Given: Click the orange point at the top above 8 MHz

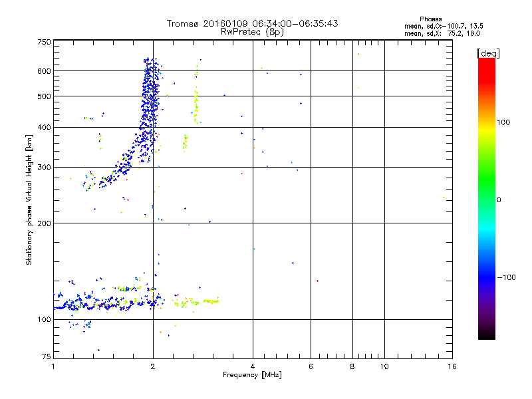Looking at the screenshot, I should pyautogui.click(x=358, y=54).
